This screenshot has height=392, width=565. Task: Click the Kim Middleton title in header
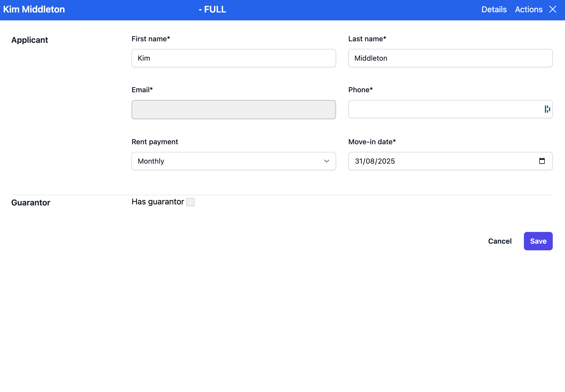pyautogui.click(x=34, y=9)
